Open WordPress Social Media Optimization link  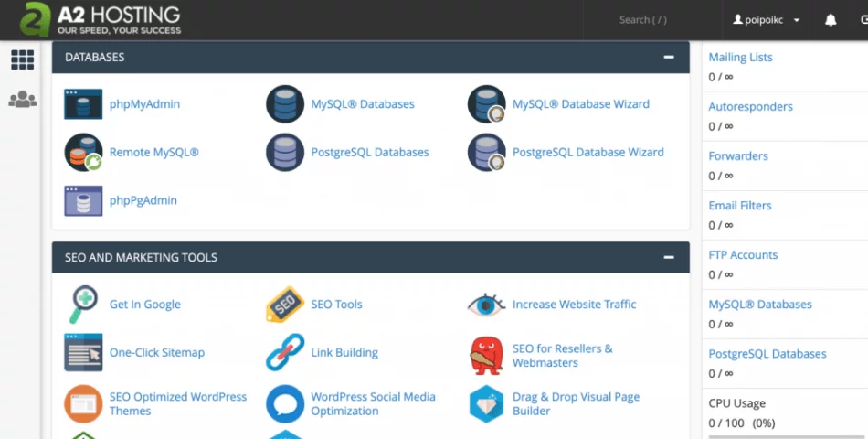(373, 404)
